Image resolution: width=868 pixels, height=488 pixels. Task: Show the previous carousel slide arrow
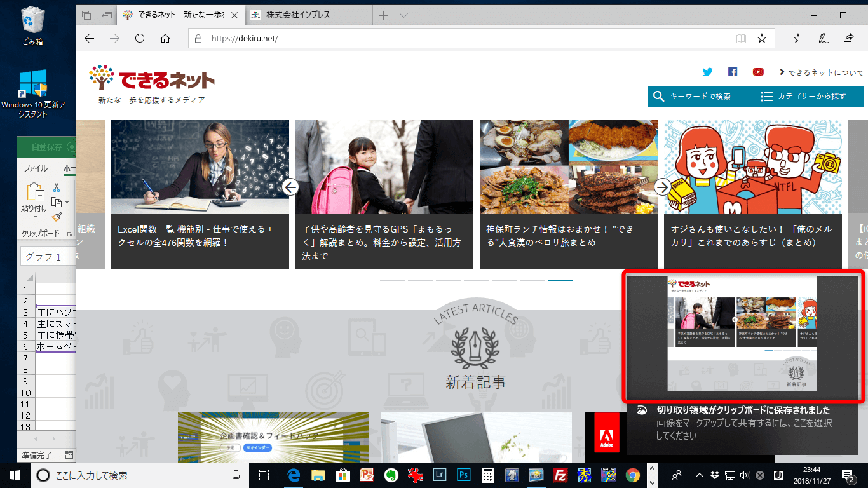pos(290,187)
